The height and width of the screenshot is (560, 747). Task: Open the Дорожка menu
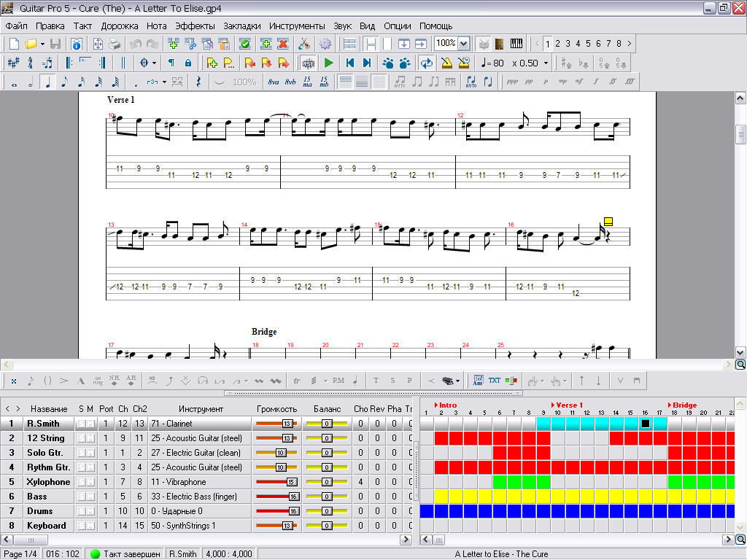point(120,26)
